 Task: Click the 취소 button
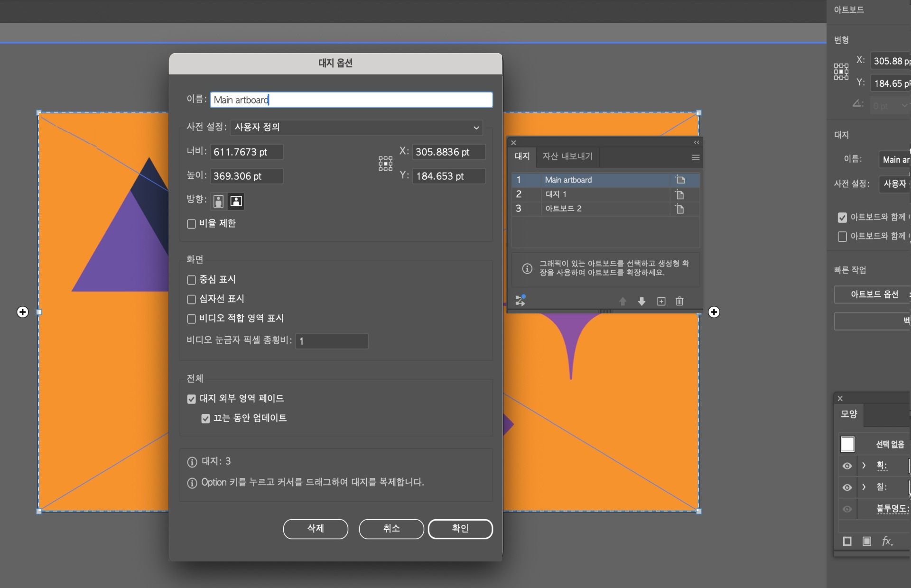tap(391, 529)
